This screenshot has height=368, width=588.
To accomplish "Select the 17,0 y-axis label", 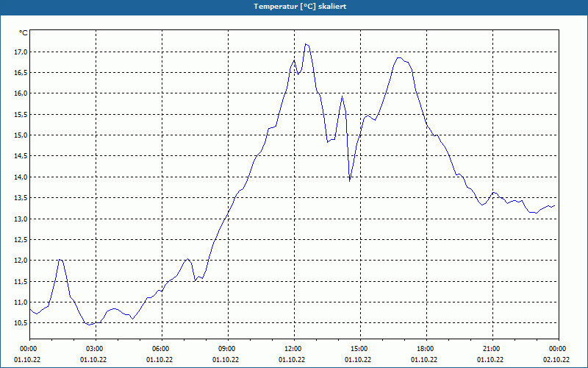I will coord(21,52).
